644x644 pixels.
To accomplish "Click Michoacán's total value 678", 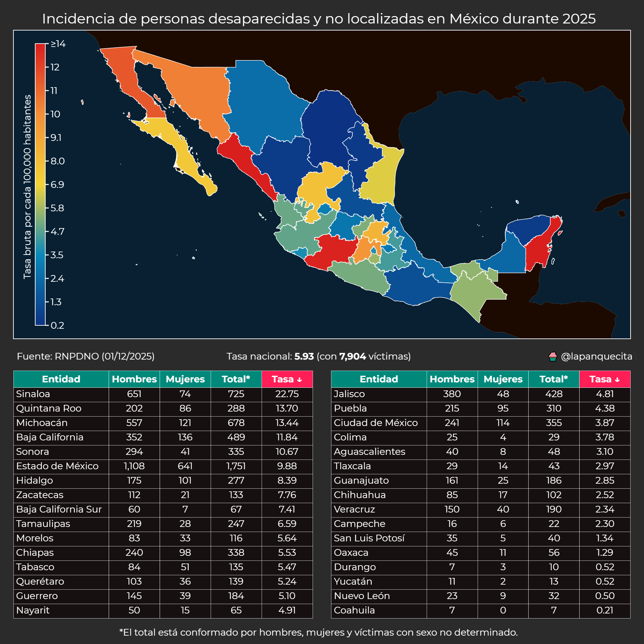I will (x=236, y=423).
